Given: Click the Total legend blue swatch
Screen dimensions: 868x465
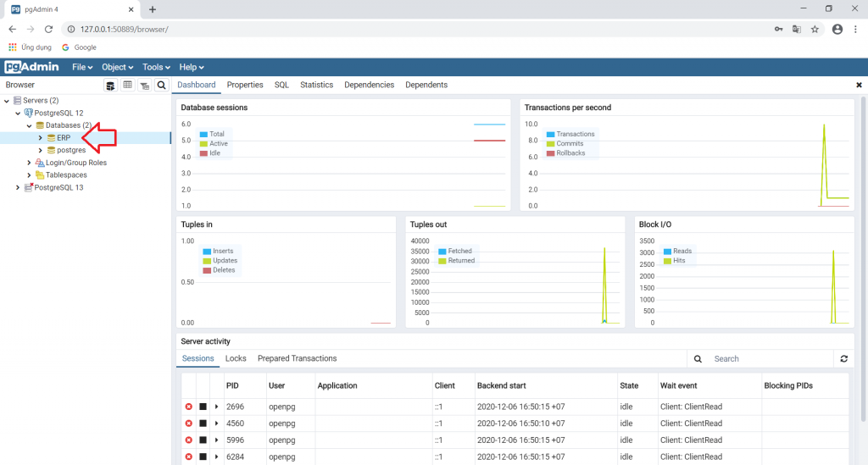Looking at the screenshot, I should 203,135.
